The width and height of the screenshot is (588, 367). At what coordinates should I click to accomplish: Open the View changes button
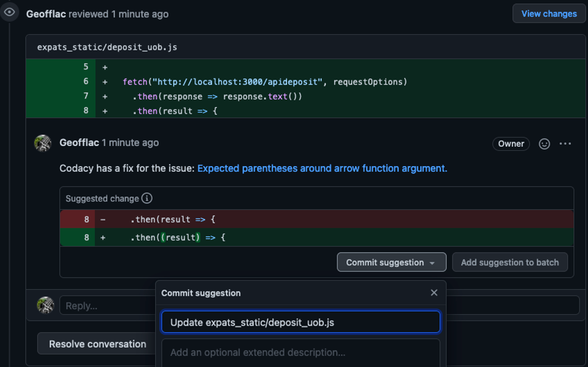tap(549, 14)
